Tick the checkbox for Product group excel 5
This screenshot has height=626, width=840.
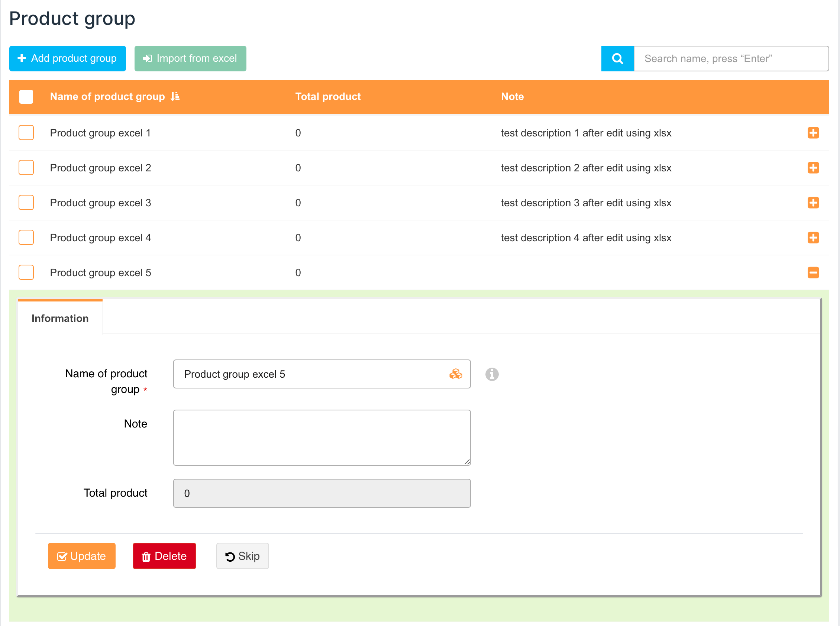(26, 272)
